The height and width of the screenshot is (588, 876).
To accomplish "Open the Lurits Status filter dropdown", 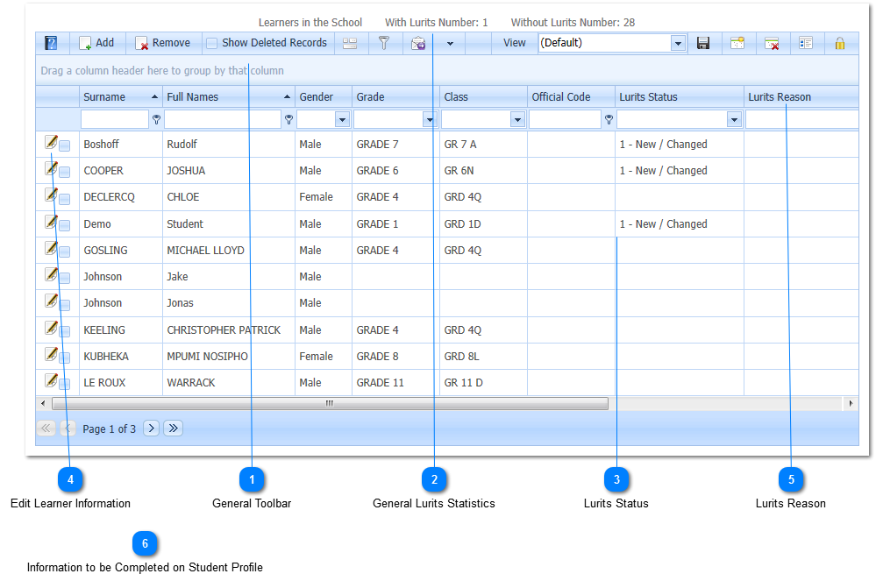I will (x=734, y=120).
